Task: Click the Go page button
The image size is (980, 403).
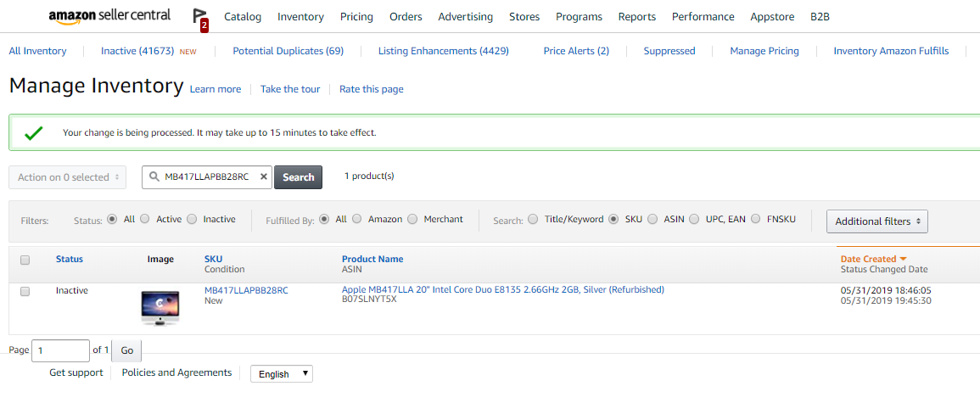Action: point(127,350)
